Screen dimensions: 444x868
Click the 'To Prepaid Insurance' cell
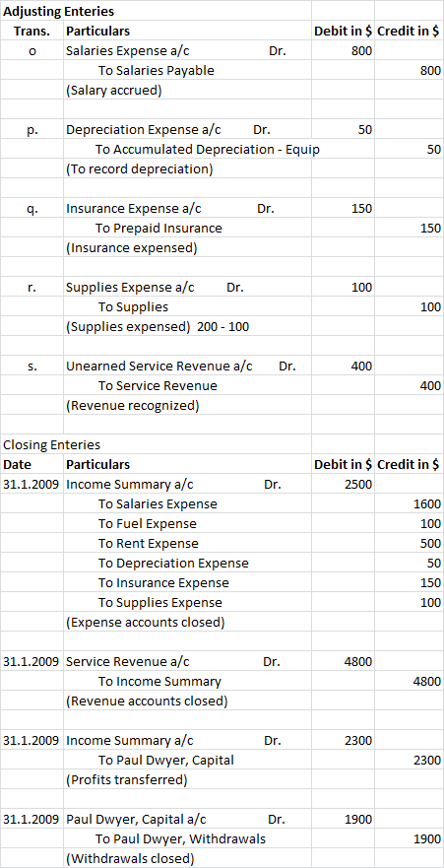187,228
